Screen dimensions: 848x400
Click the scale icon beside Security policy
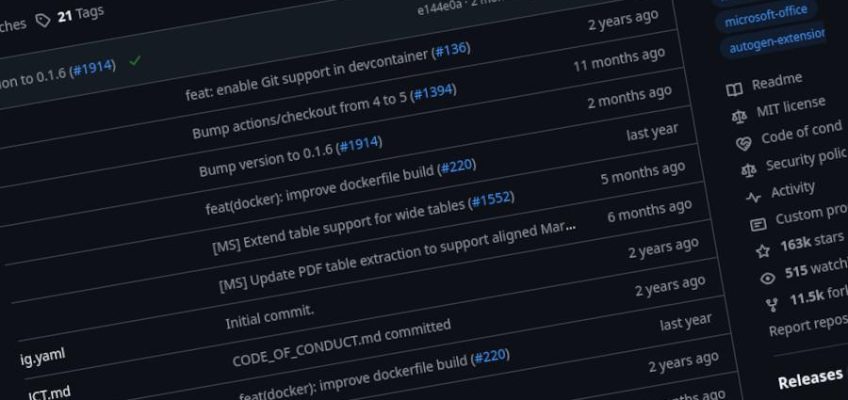tap(748, 171)
